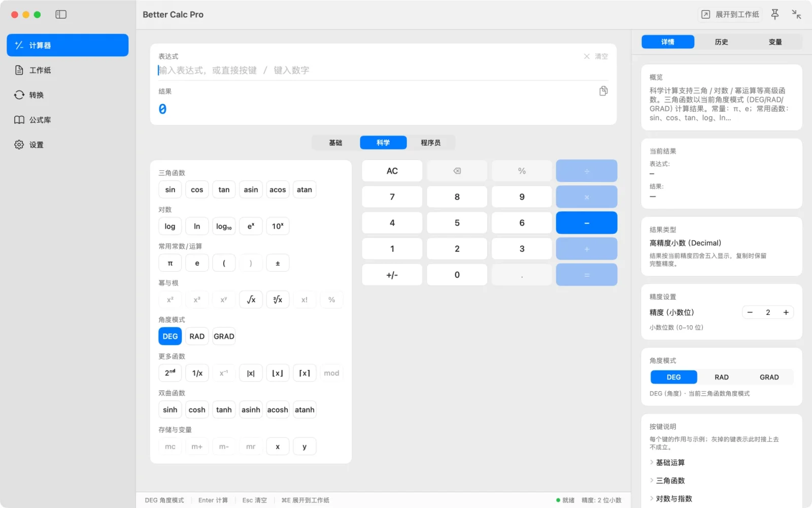This screenshot has height=508, width=812.
Task: Go to 转换 in the sidebar
Action: pyautogui.click(x=67, y=95)
